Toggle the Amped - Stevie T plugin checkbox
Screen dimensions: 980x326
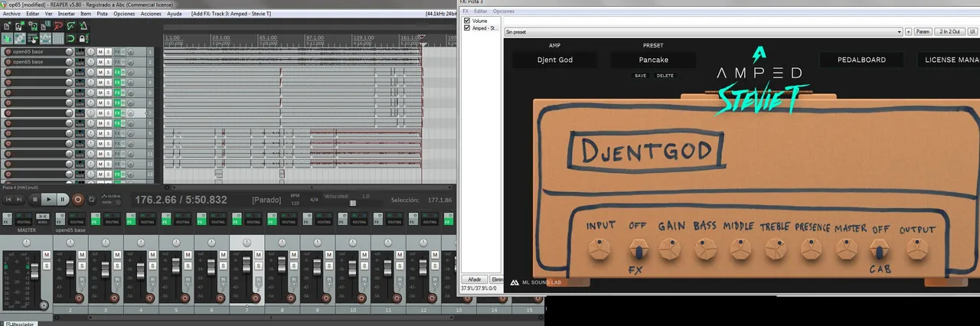click(x=467, y=28)
